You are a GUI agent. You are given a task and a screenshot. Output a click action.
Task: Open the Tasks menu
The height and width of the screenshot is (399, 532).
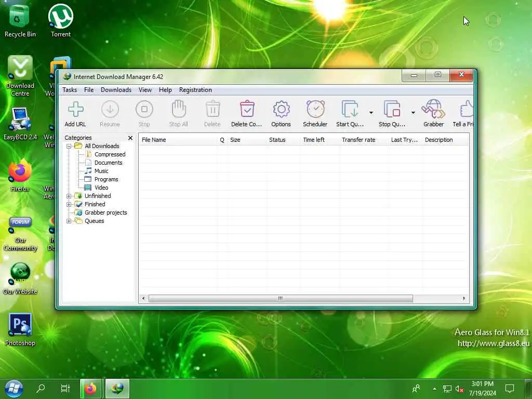[x=70, y=90]
